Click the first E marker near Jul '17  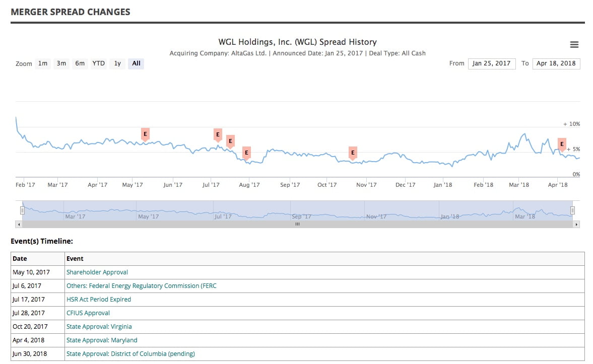[217, 134]
